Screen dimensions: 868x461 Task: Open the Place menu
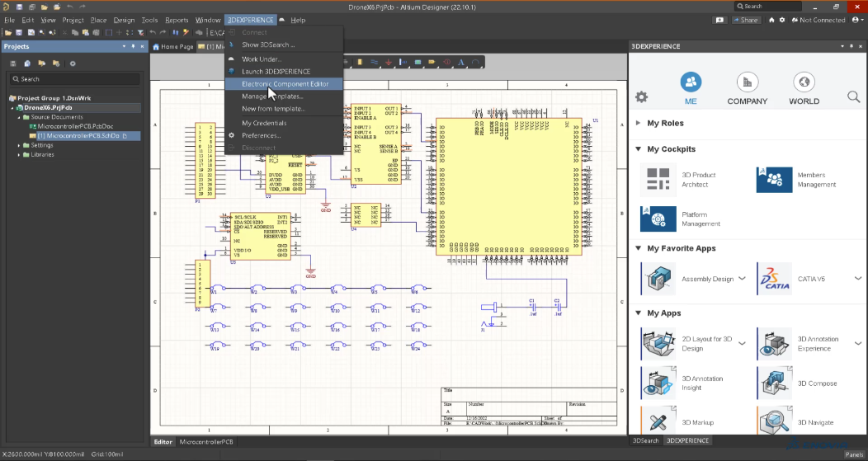98,20
